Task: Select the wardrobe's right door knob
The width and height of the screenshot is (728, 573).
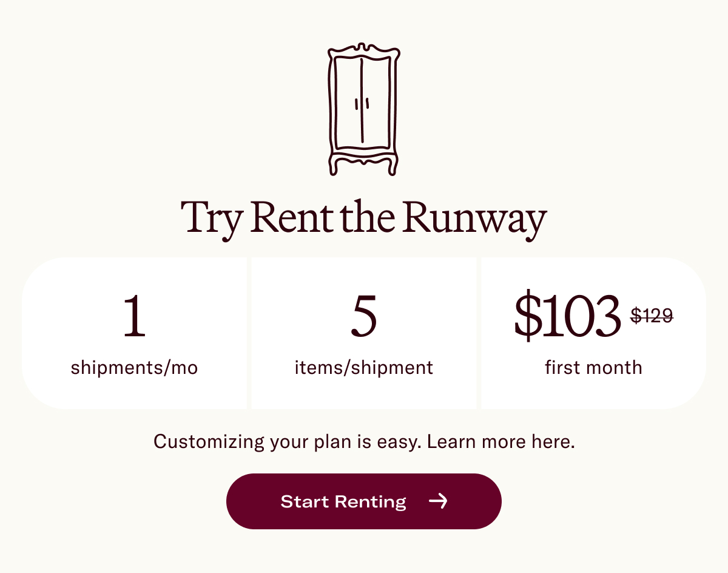Action: click(x=367, y=103)
